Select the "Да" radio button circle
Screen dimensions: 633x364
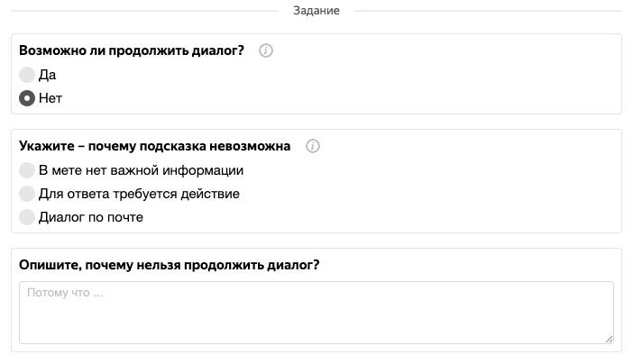[x=27, y=75]
